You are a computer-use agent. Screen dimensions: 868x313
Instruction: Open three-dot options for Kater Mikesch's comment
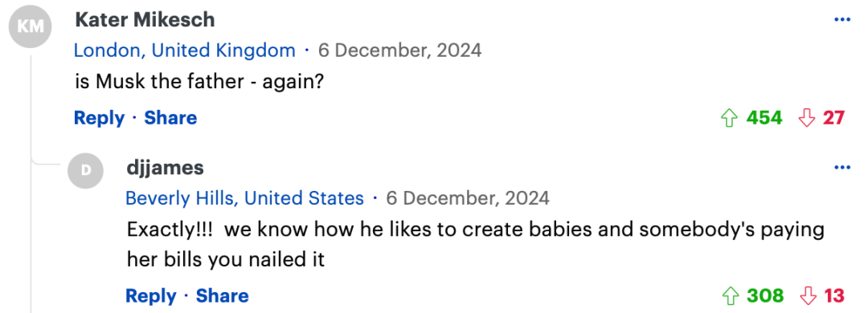point(842,20)
